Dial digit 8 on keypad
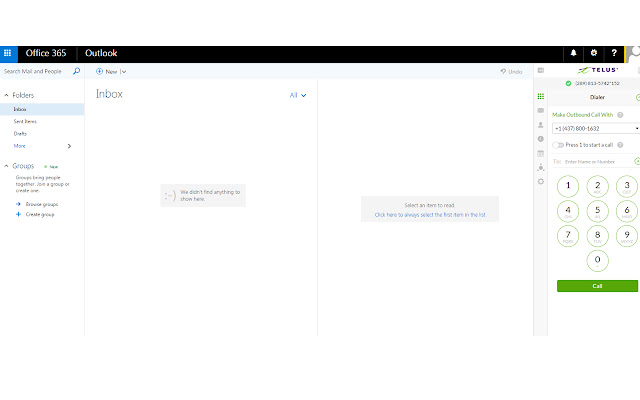Image resolution: width=640 pixels, height=400 pixels. (598, 236)
